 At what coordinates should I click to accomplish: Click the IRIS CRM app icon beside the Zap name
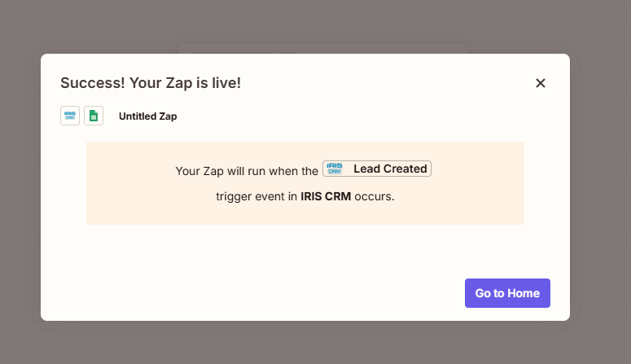coord(70,116)
